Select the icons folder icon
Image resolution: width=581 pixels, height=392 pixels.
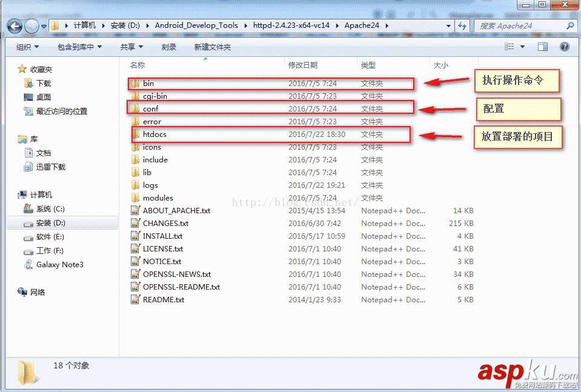[135, 147]
